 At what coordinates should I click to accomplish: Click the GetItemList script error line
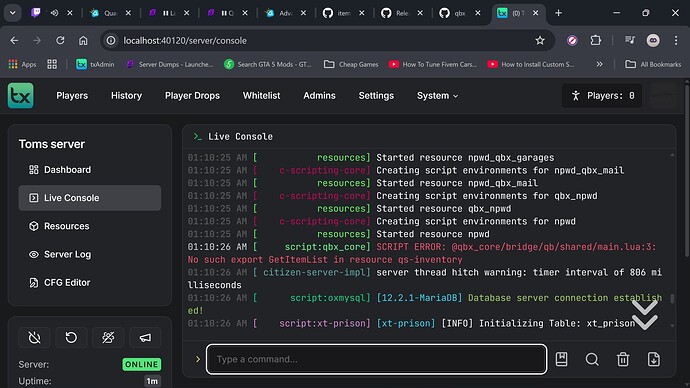point(422,253)
